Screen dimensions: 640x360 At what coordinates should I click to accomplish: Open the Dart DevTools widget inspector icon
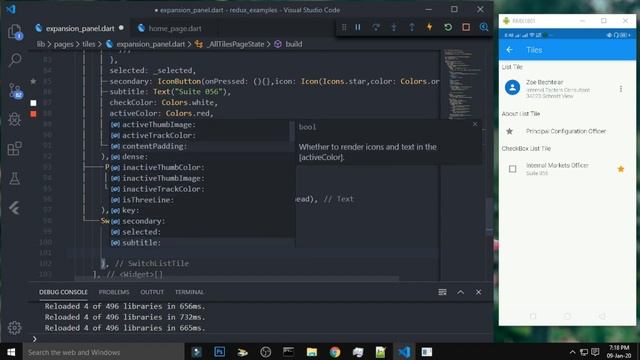pyautogui.click(x=484, y=27)
